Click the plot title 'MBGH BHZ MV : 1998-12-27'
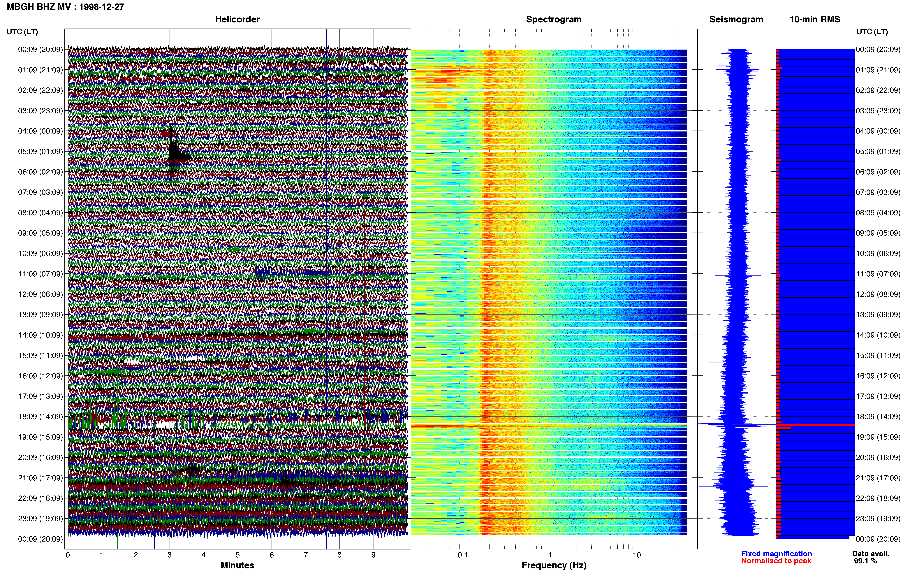The image size is (924, 578). (x=65, y=7)
